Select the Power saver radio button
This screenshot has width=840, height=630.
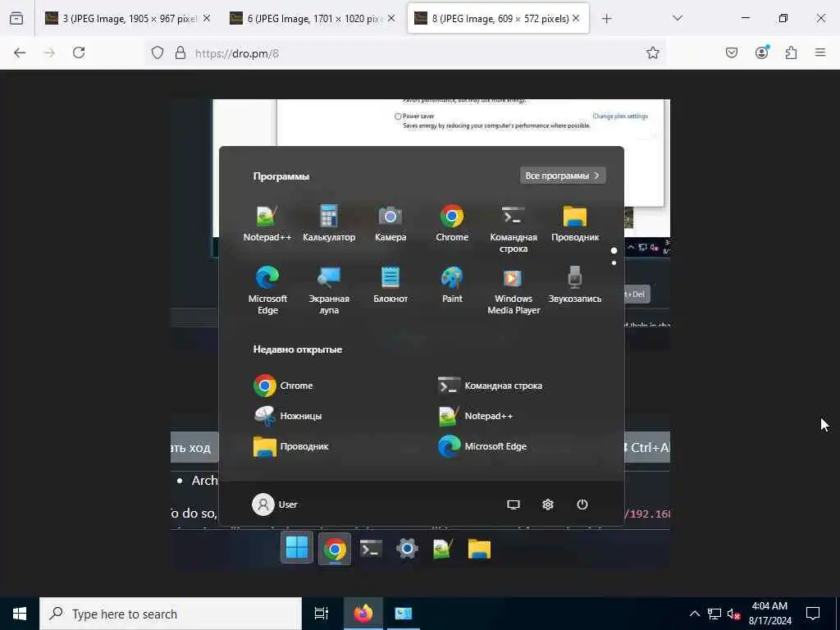tap(398, 116)
